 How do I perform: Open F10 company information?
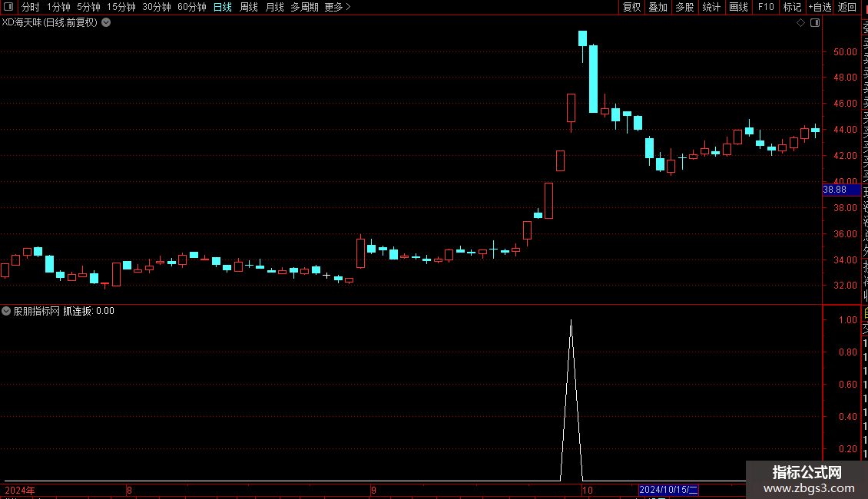pos(766,7)
